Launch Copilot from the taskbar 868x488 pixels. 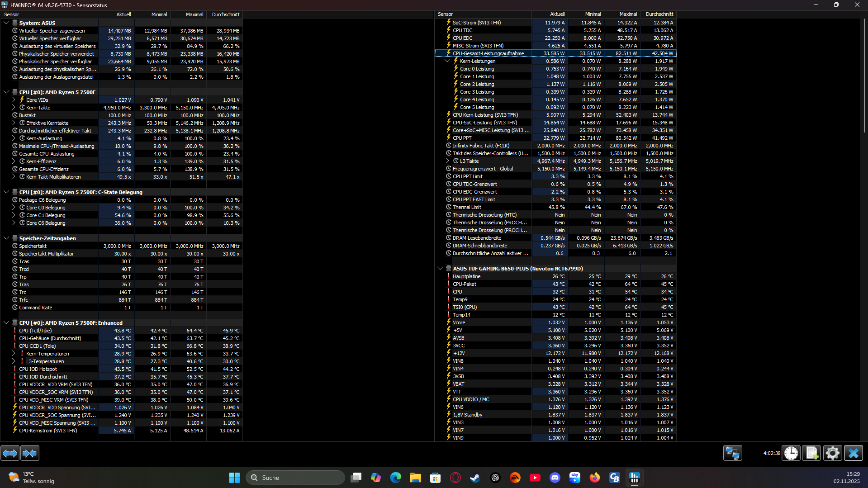coord(376,478)
